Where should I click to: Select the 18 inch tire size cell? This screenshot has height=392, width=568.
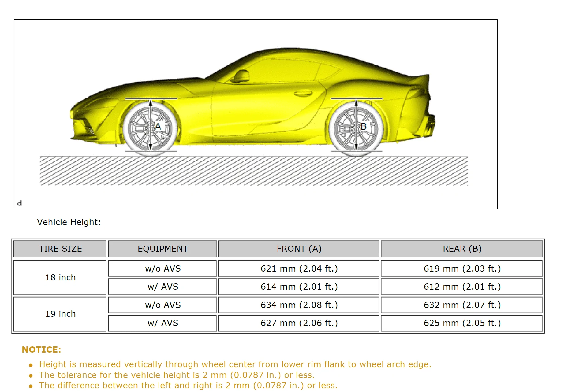[60, 278]
